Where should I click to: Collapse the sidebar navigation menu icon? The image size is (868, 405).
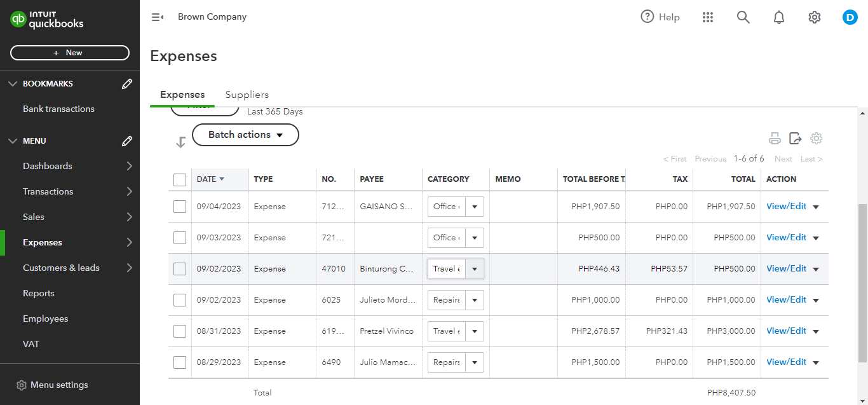(158, 17)
